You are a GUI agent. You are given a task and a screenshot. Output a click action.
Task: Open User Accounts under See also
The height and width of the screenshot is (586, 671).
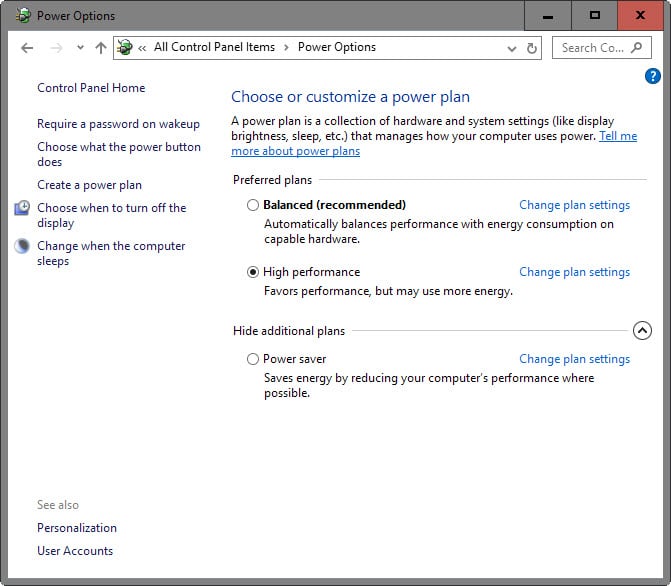click(x=75, y=551)
